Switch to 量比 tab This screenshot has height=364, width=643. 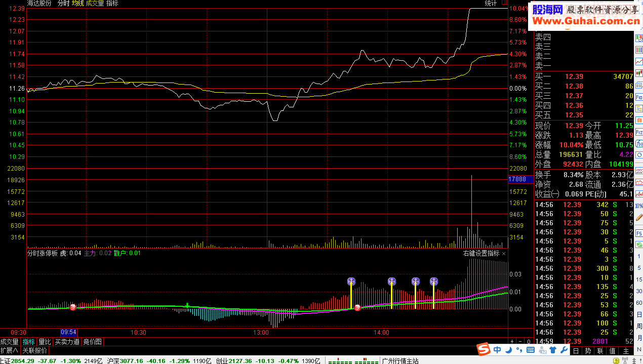tap(45, 342)
